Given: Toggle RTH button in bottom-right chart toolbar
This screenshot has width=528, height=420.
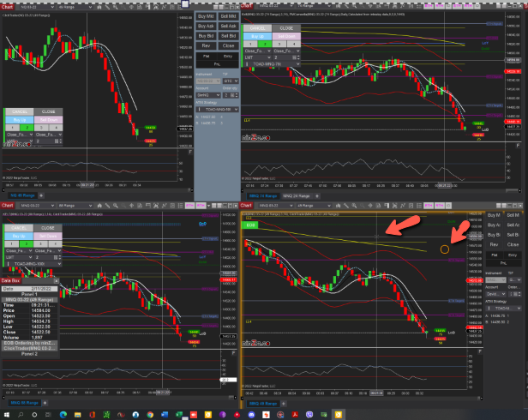Looking at the screenshot, I should [440, 206].
